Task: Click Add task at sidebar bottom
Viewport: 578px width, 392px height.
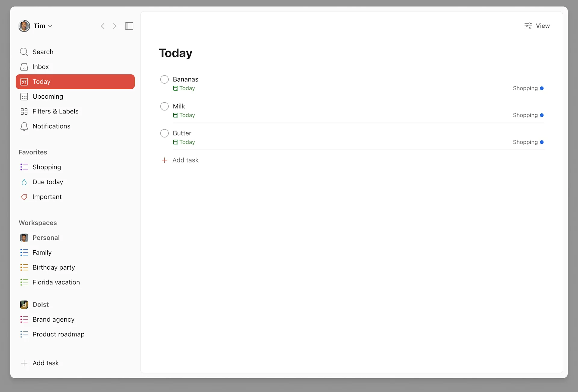Action: pyautogui.click(x=45, y=363)
